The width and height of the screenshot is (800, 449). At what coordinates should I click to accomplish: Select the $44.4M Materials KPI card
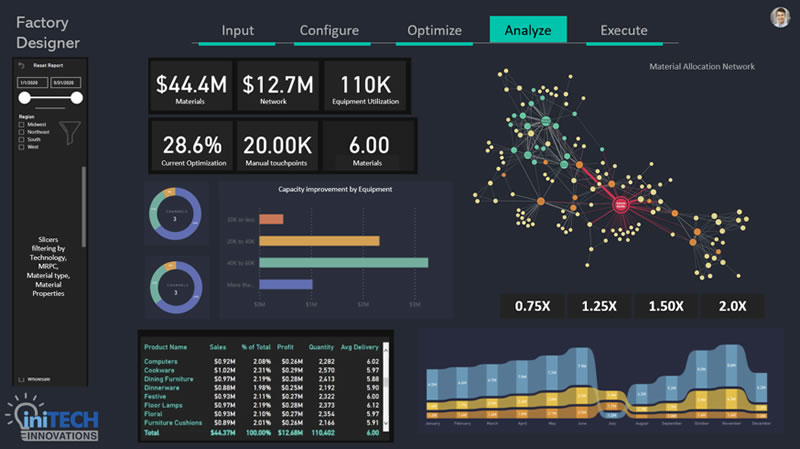[x=189, y=86]
